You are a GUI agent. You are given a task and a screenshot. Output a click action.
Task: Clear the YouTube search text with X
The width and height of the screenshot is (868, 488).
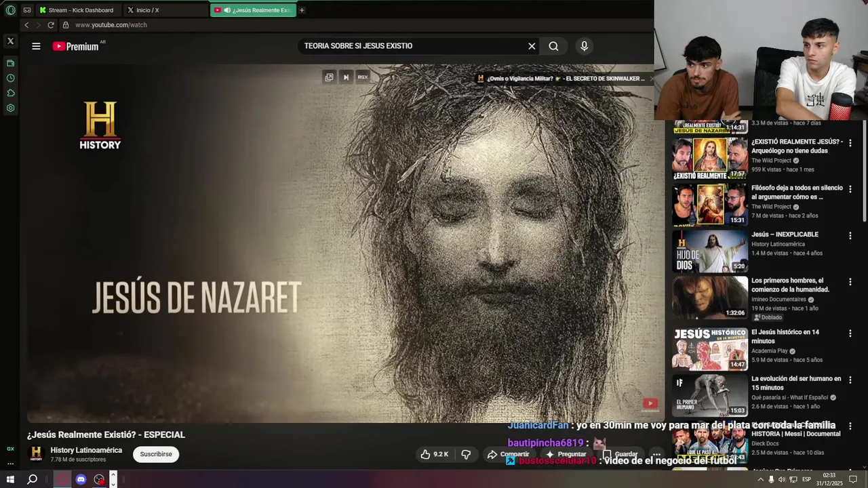point(532,46)
